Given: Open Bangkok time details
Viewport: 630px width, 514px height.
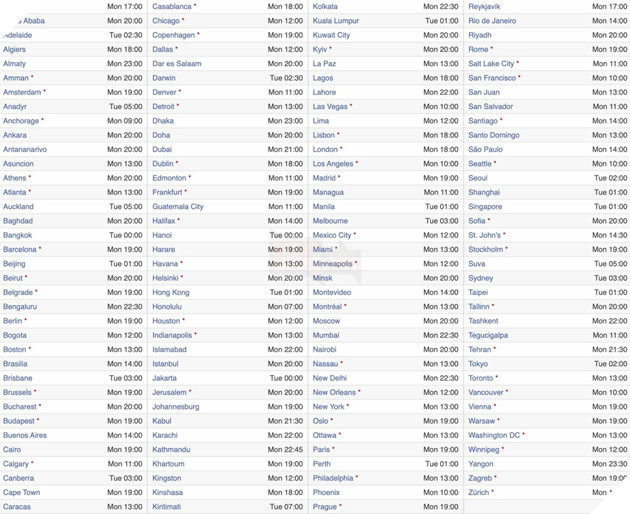Looking at the screenshot, I should click(x=18, y=235).
